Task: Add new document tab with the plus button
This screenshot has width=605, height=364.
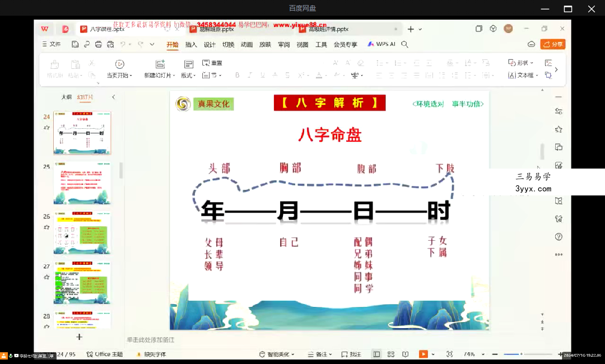Action: click(411, 29)
